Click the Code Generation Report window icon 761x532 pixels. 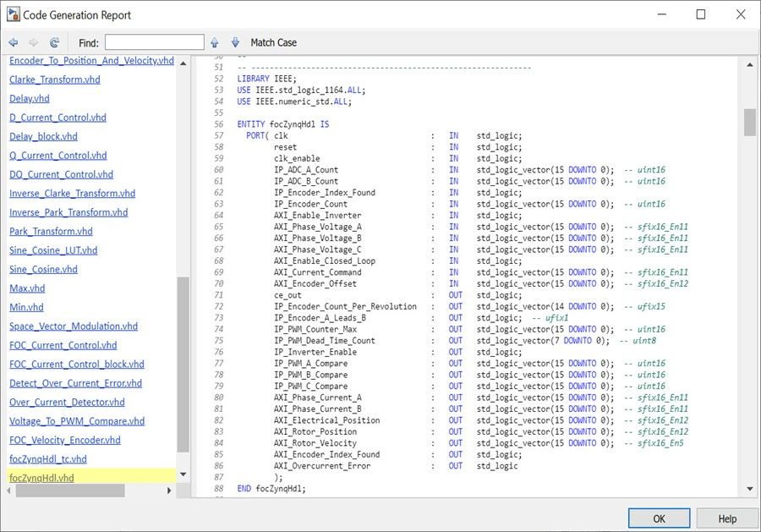click(14, 14)
